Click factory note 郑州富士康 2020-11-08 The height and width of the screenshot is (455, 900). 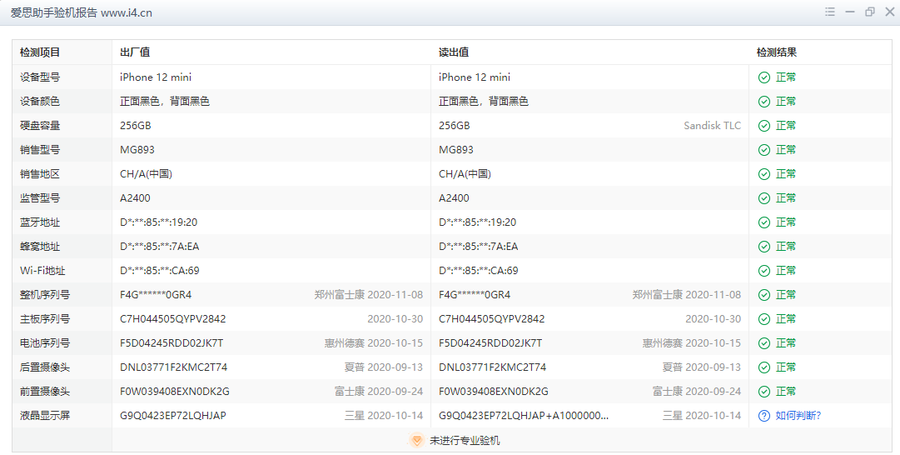pyautogui.click(x=368, y=295)
